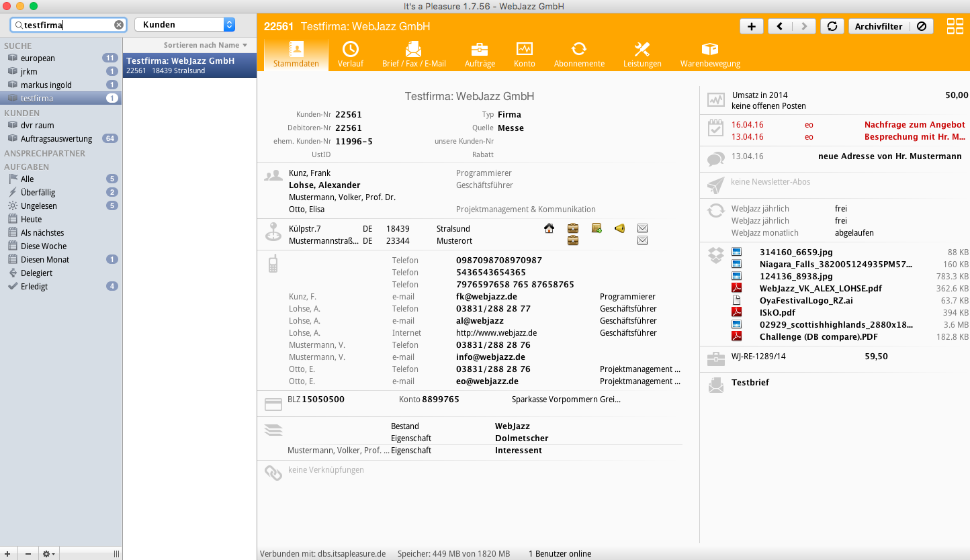970x560 pixels.
Task: Open Als nächstes tasks
Action: click(x=60, y=232)
